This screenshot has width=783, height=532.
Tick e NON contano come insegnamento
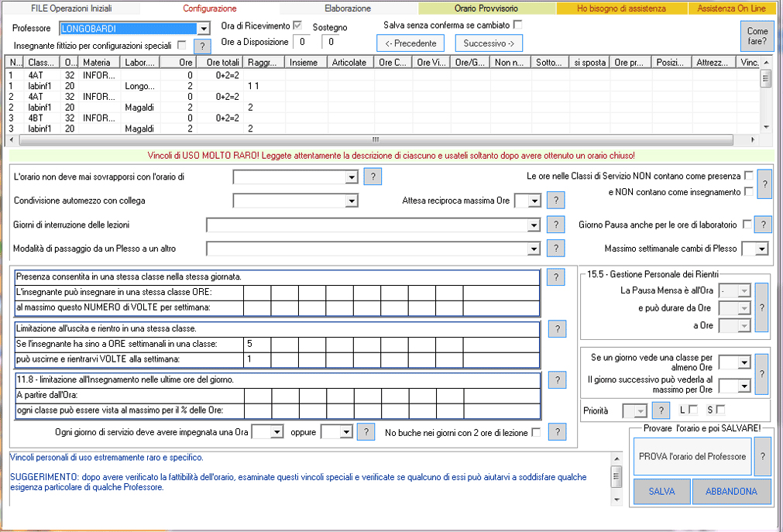[x=749, y=191]
